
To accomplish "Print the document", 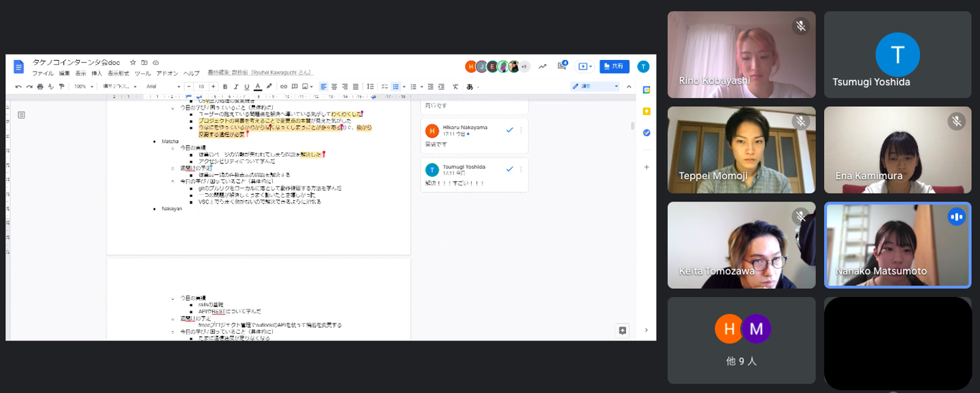I will [x=40, y=87].
